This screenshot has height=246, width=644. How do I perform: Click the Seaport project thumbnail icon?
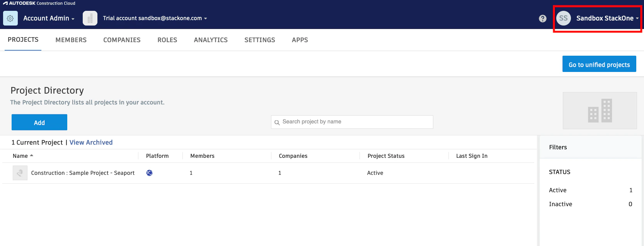[x=20, y=173]
